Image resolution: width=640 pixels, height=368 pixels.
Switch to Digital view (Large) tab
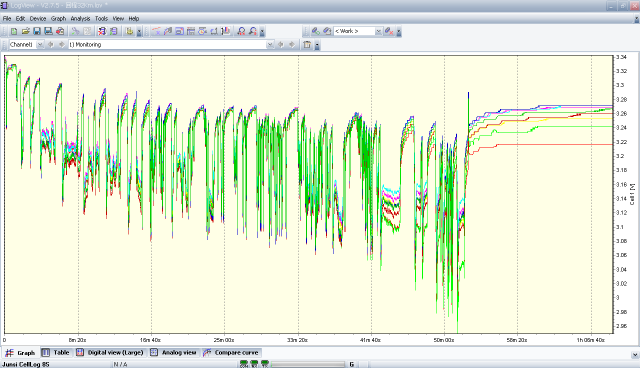click(111, 352)
